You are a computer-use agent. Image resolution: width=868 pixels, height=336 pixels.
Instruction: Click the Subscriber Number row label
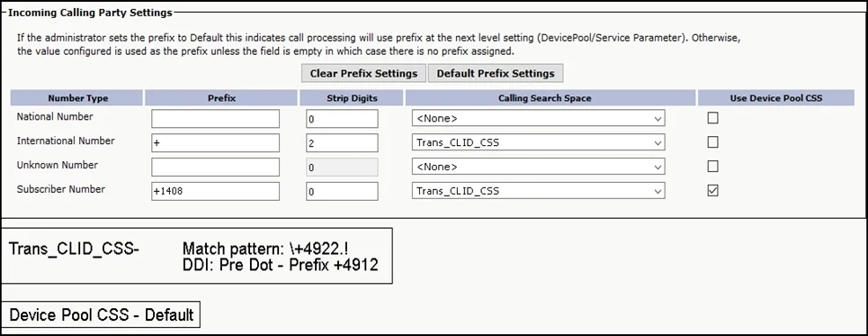(61, 189)
